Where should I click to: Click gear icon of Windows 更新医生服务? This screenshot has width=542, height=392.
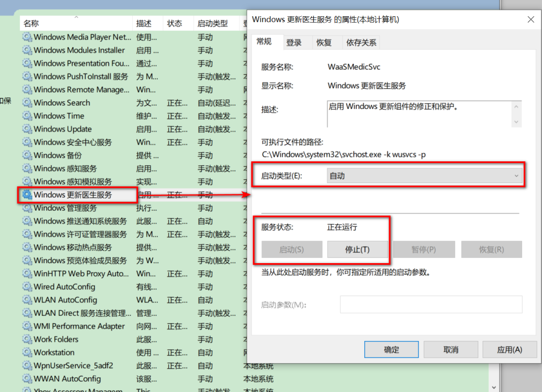coord(27,195)
